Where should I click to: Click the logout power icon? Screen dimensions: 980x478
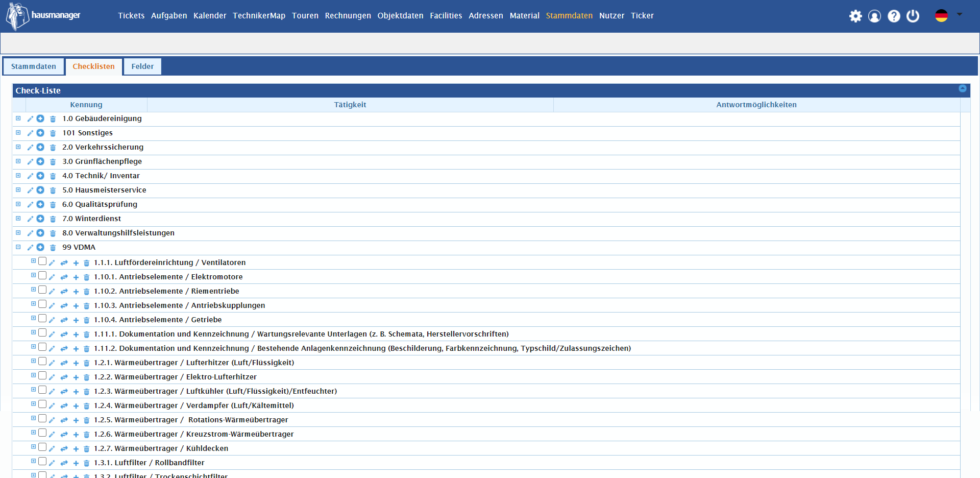[x=913, y=16]
